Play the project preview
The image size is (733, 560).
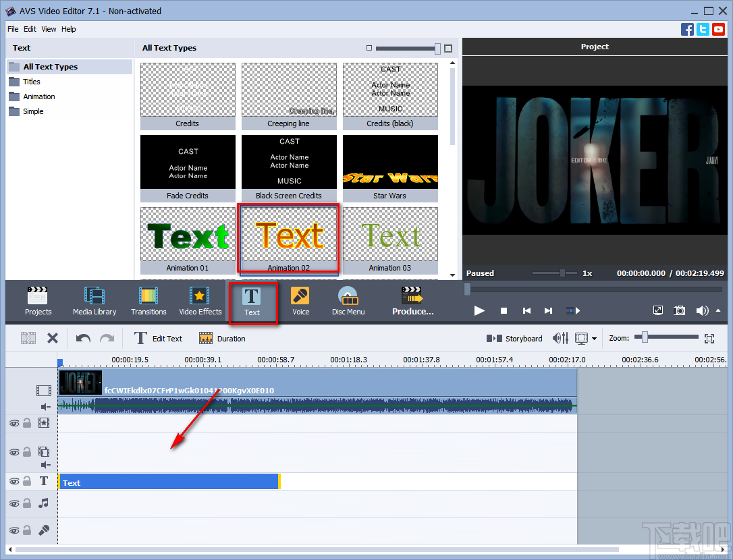point(479,310)
